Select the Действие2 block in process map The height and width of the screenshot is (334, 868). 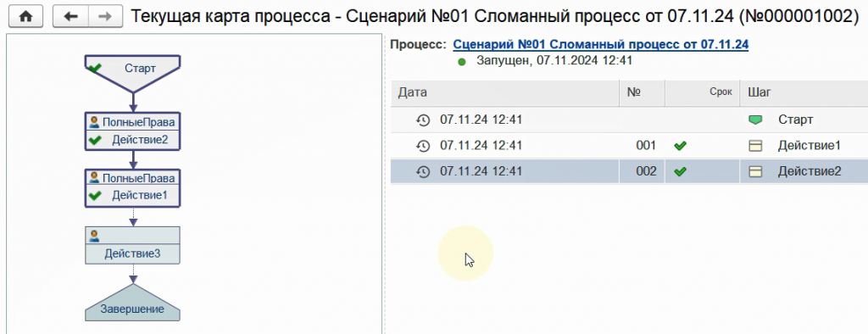coord(133,131)
